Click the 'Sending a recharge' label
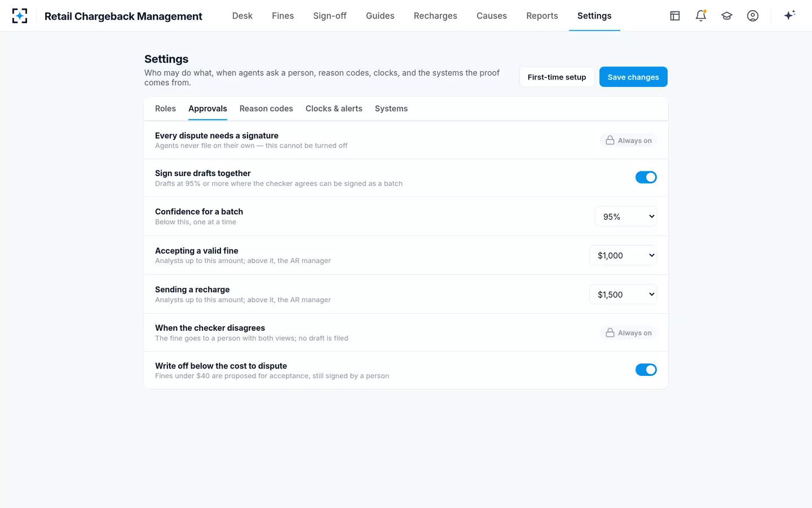 [192, 290]
